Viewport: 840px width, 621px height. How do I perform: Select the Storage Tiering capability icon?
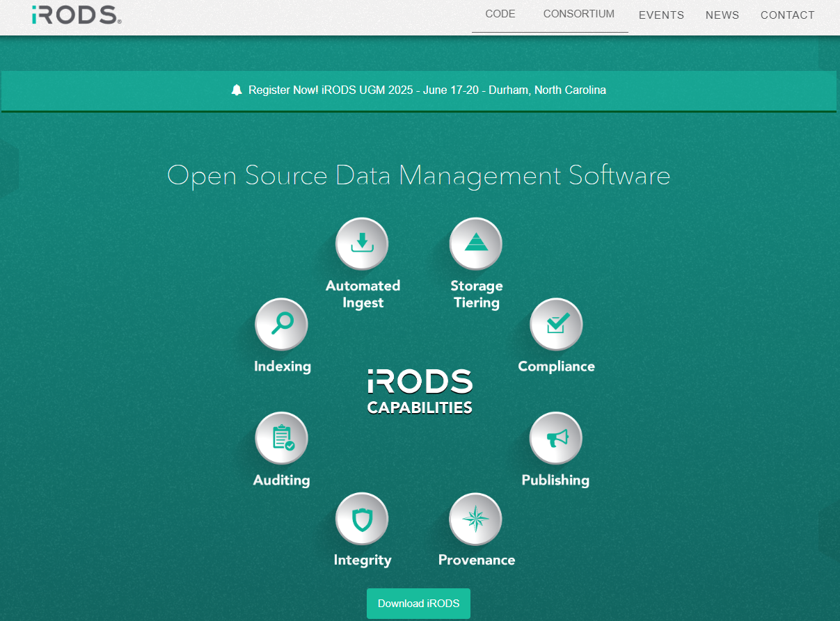tap(476, 244)
